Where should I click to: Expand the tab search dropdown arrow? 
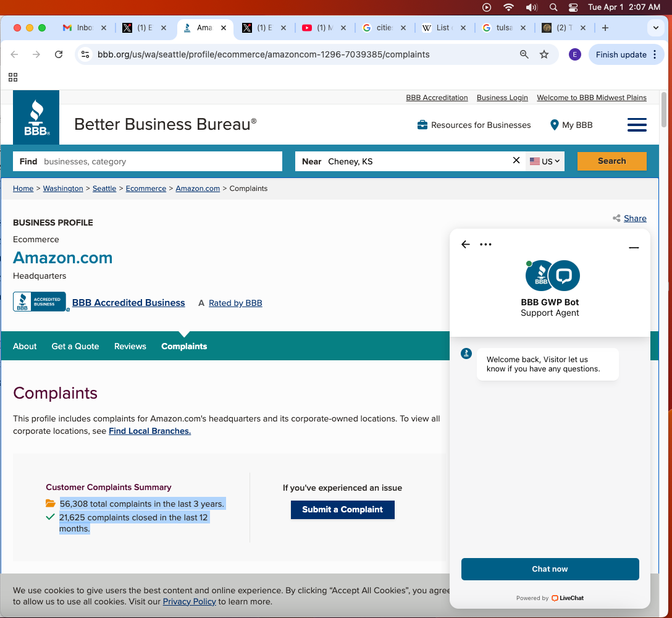[655, 28]
